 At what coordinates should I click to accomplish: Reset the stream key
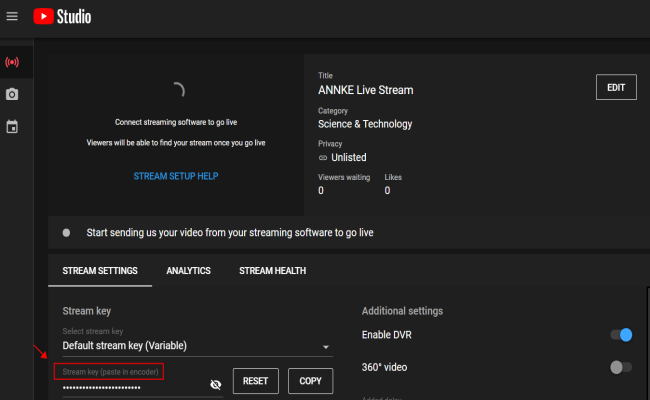point(255,381)
